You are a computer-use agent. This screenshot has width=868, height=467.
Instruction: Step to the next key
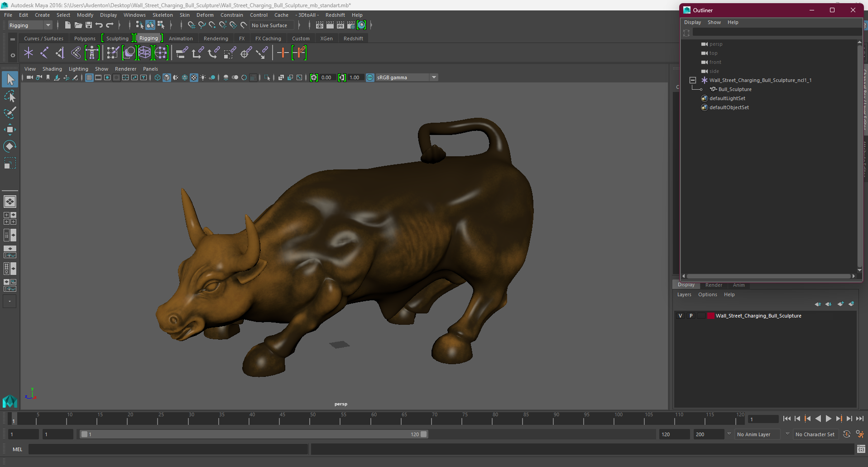click(839, 419)
